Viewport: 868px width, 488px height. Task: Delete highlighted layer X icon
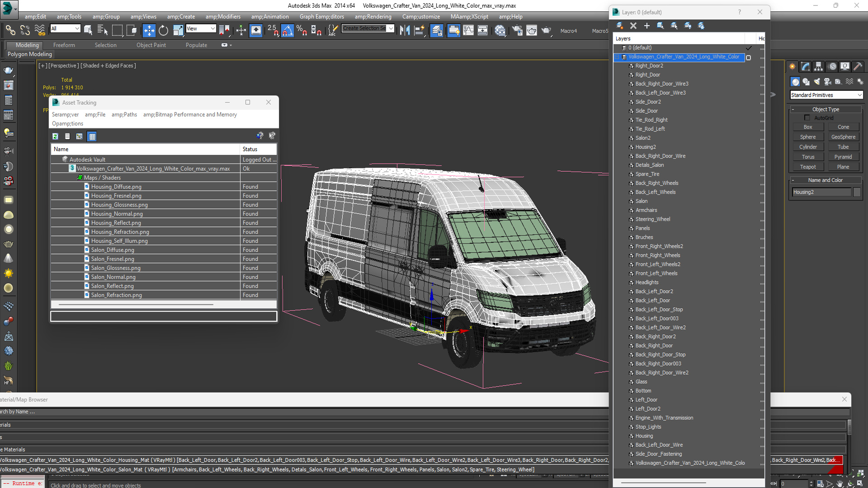coord(633,26)
